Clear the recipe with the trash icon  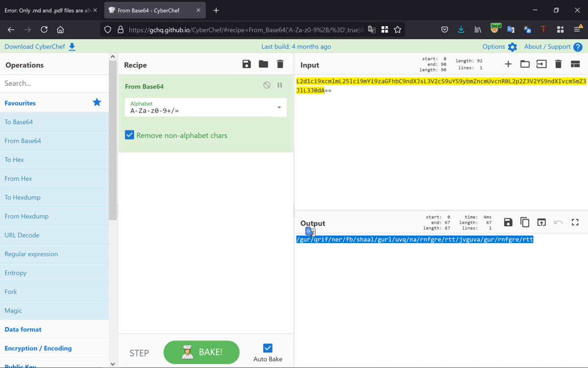tap(280, 64)
